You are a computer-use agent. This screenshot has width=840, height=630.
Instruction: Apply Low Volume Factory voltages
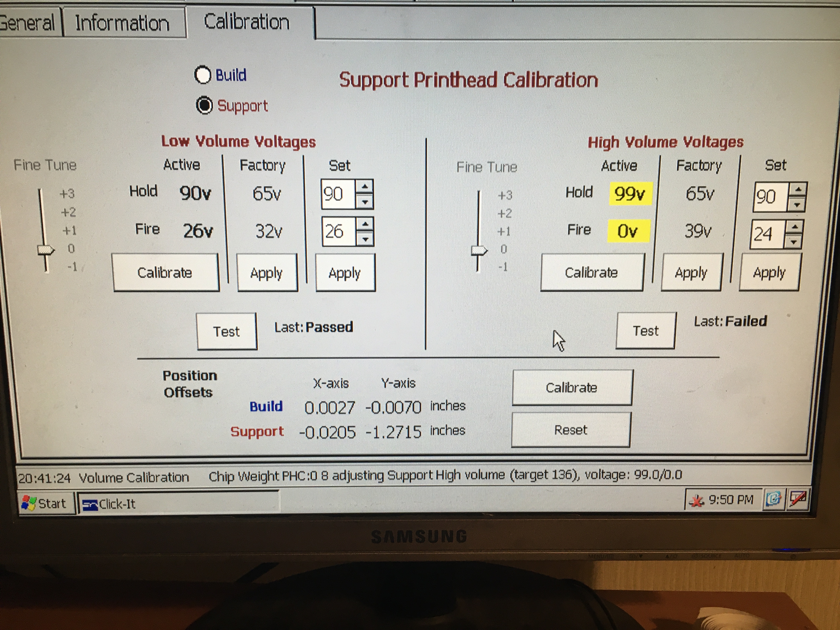pyautogui.click(x=267, y=273)
